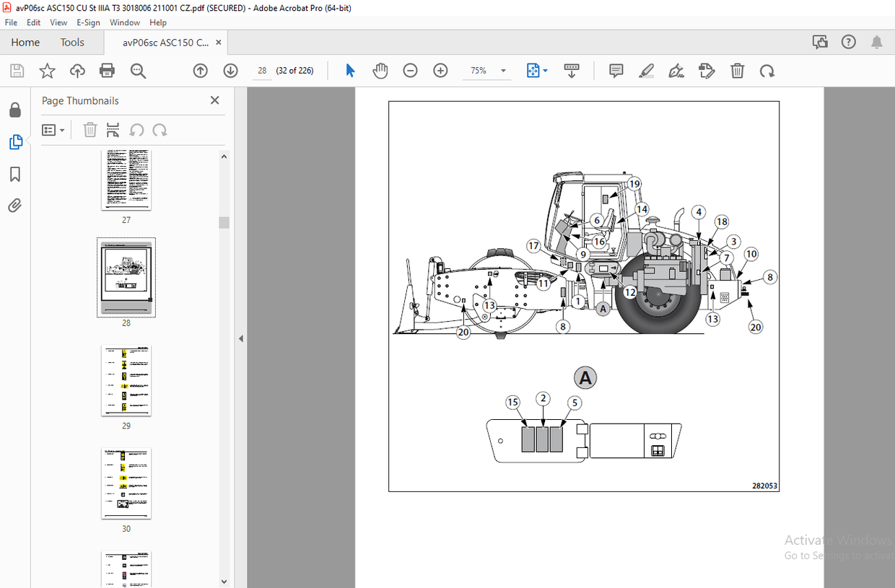The image size is (895, 588).
Task: Switch to the Tools tab
Action: [72, 42]
